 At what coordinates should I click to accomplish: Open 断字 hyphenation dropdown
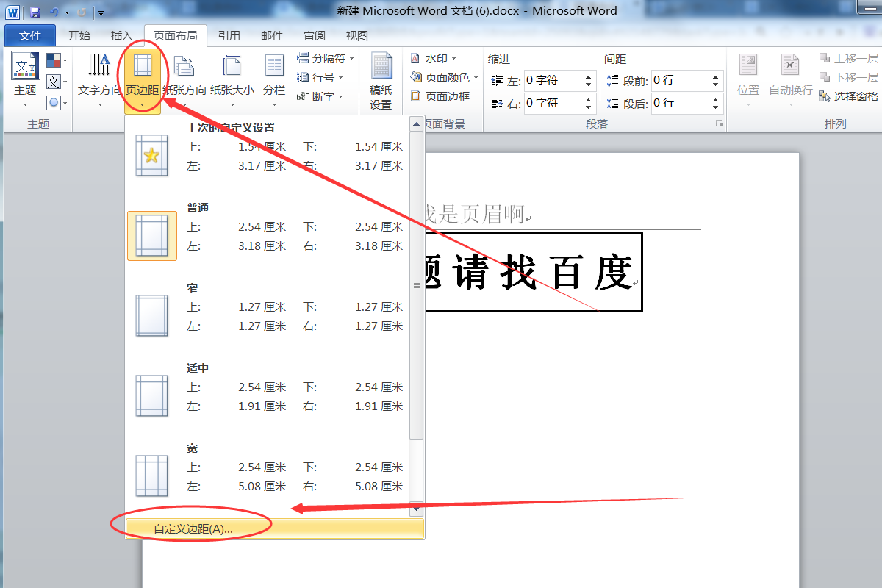[x=320, y=96]
